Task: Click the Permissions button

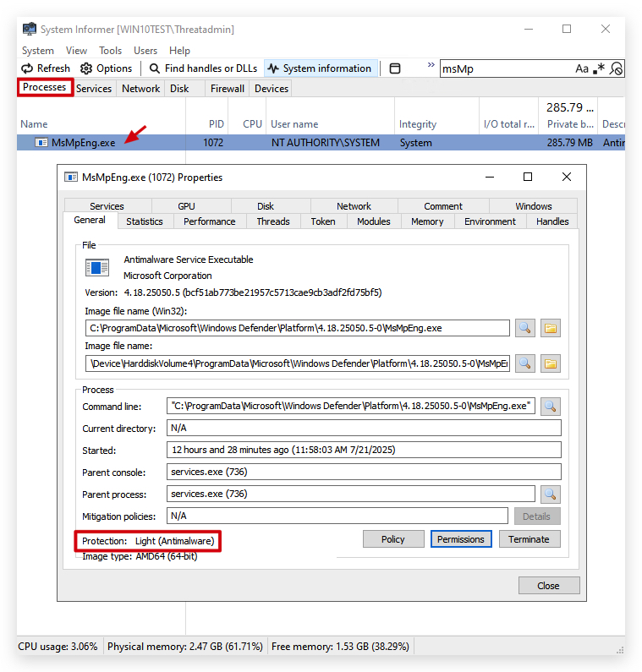Action: click(461, 539)
